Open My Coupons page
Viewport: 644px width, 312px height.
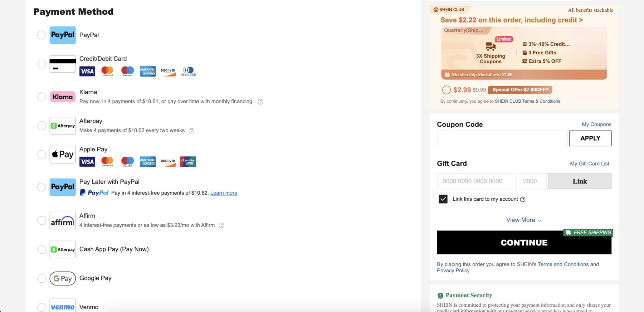pyautogui.click(x=596, y=124)
